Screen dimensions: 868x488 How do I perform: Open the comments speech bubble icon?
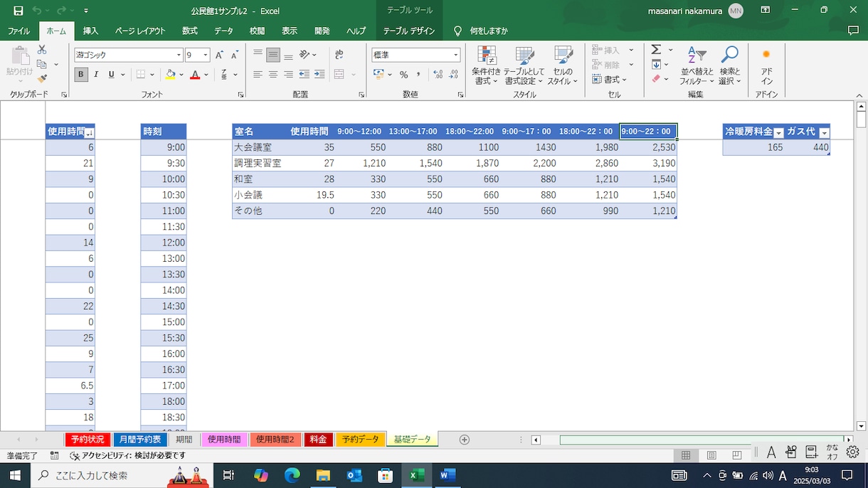tap(853, 31)
